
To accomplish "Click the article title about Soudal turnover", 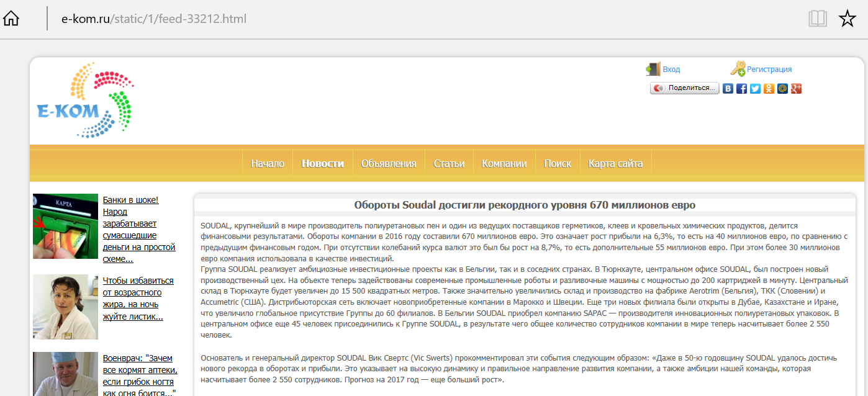I will [525, 205].
